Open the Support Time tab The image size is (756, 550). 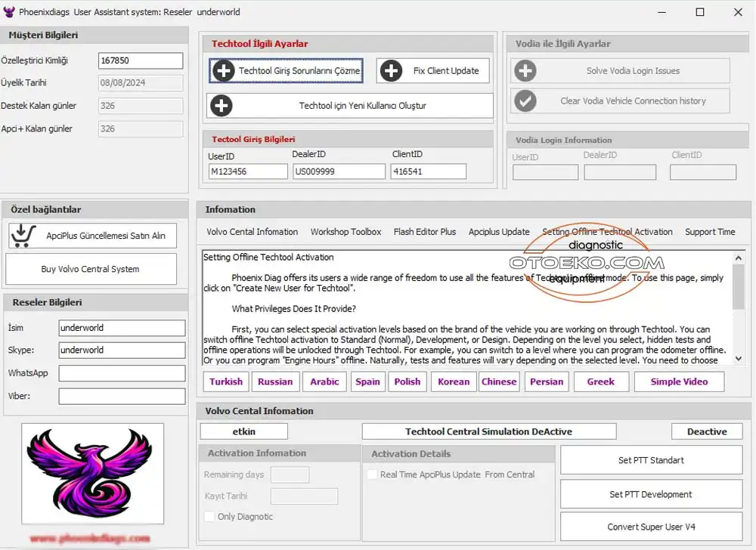[709, 232]
